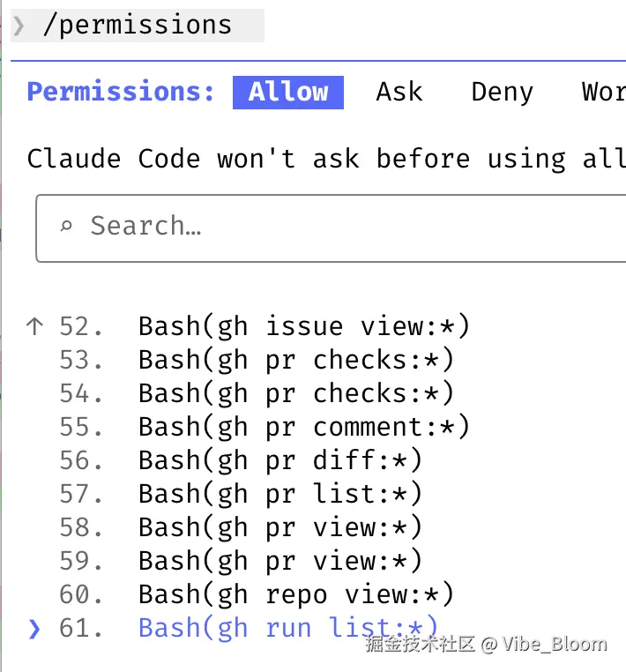
Task: Select rule 58 Bash(gh pr view:*)
Action: pyautogui.click(x=280, y=528)
